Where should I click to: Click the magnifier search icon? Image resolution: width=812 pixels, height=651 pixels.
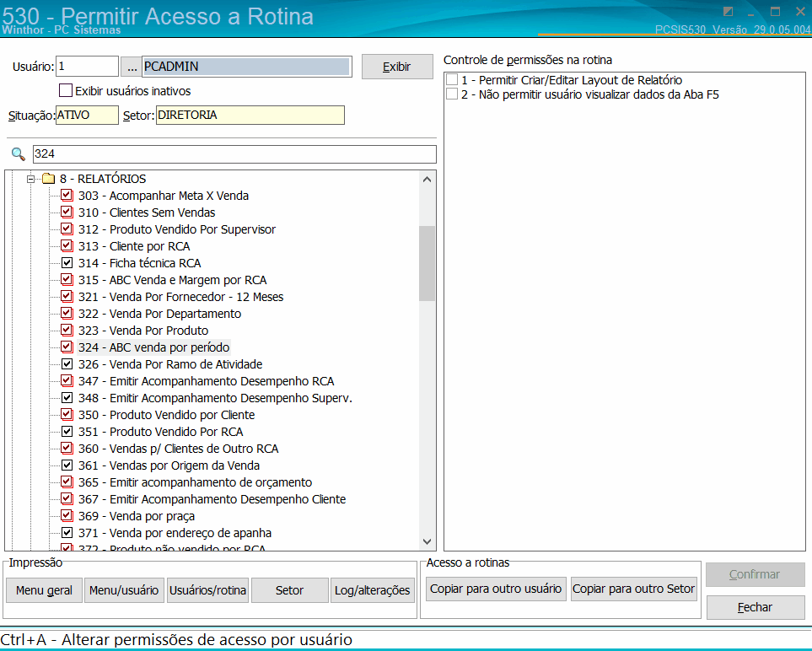18,153
